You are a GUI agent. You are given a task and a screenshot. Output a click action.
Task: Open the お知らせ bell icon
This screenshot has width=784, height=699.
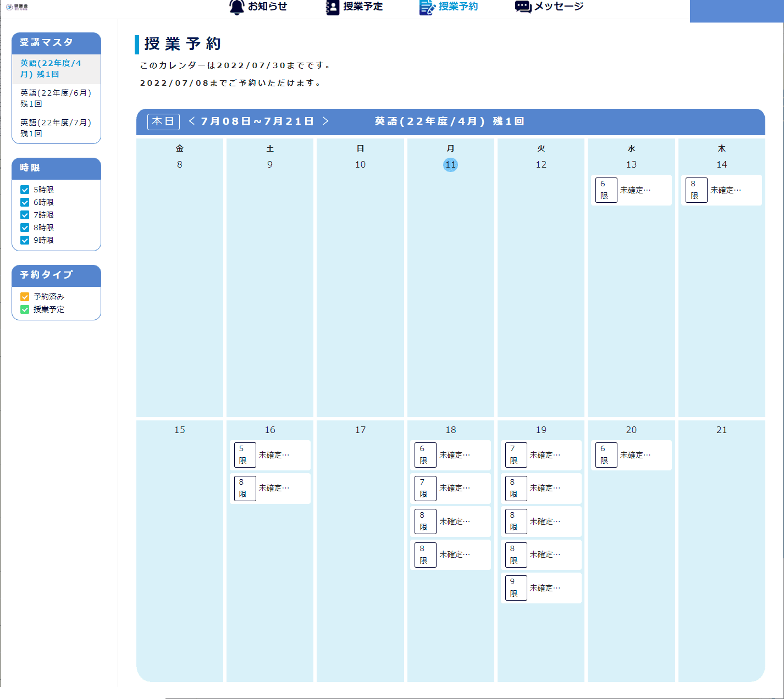pyautogui.click(x=236, y=7)
